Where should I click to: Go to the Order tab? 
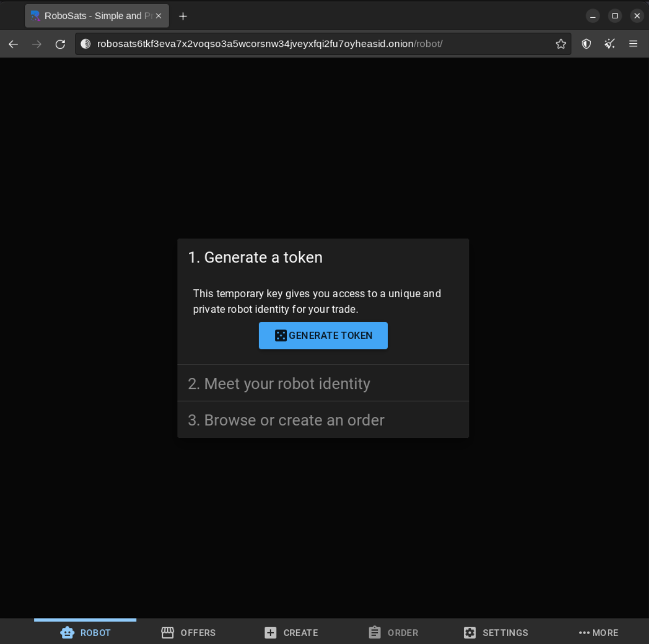(x=393, y=633)
